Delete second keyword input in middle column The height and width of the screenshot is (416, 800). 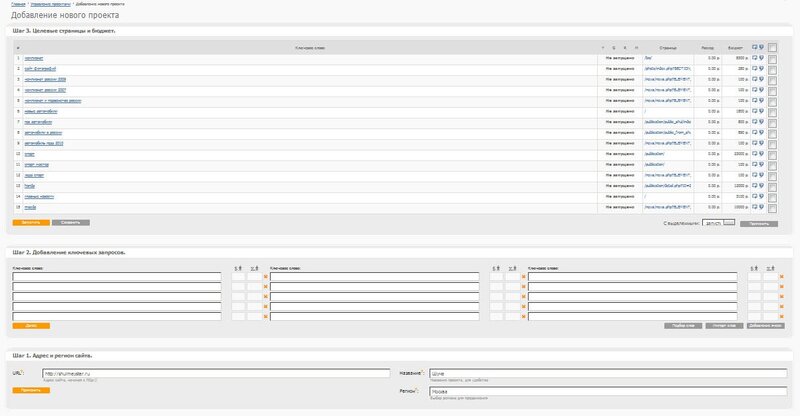click(523, 287)
